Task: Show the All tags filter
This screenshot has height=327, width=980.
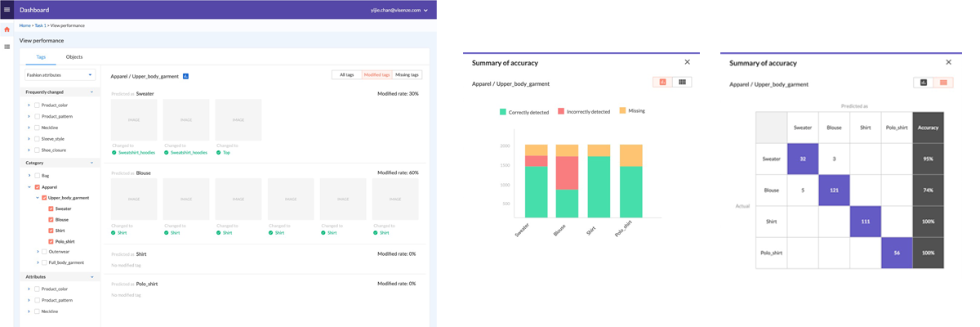Action: [346, 74]
